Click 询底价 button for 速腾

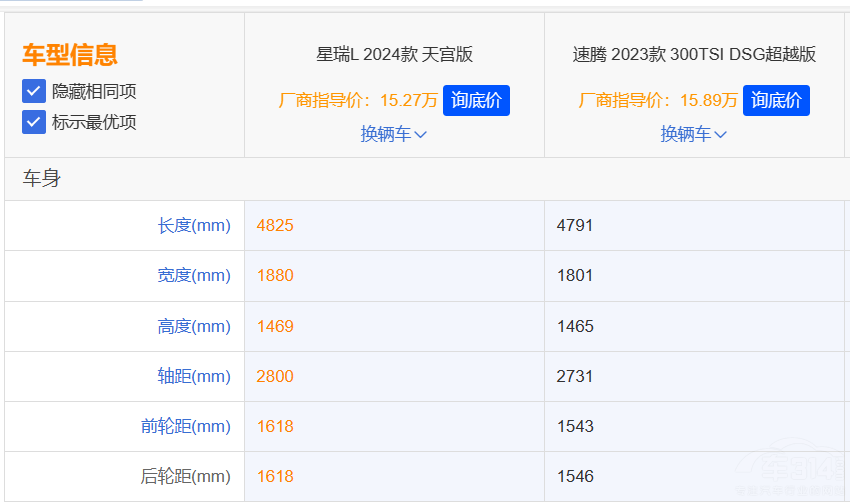tap(776, 100)
